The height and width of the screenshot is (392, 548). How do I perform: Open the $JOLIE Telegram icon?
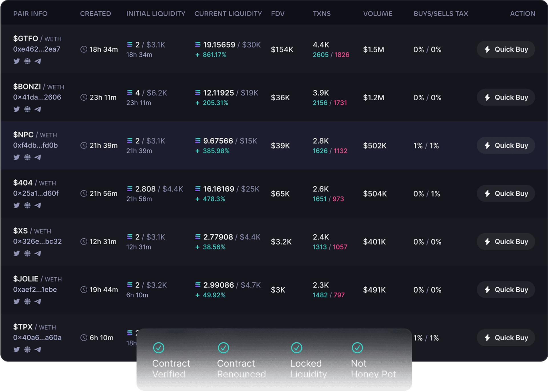[x=38, y=302]
